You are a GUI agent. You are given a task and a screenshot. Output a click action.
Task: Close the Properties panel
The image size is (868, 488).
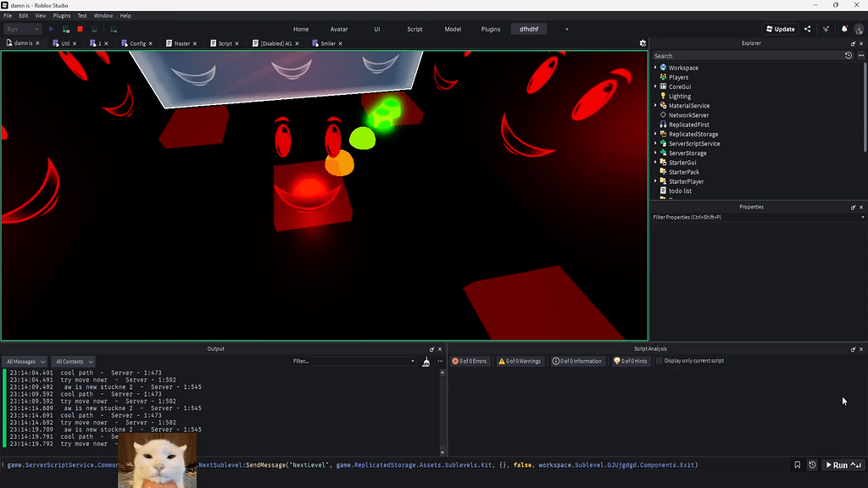pos(861,207)
